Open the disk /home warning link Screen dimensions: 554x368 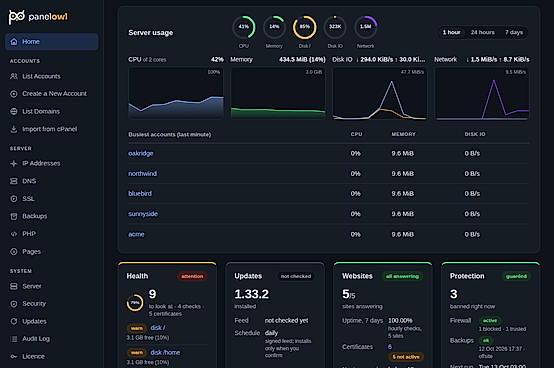tap(165, 352)
